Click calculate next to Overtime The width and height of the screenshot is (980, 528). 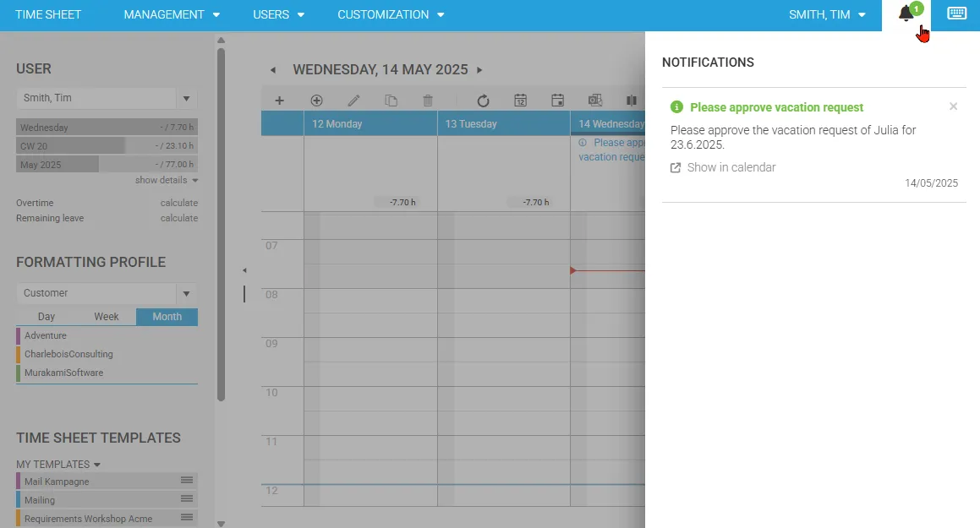pyautogui.click(x=179, y=203)
